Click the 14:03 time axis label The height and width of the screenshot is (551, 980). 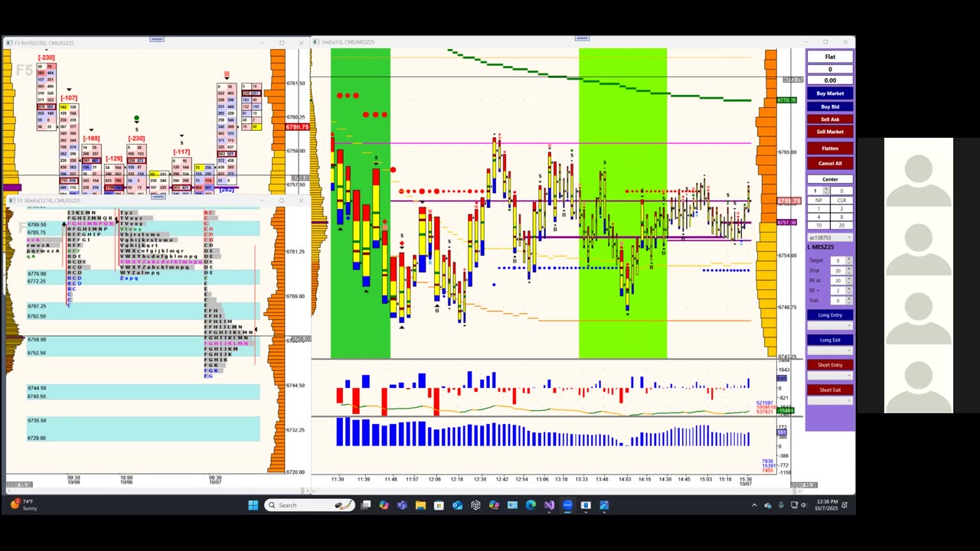625,479
